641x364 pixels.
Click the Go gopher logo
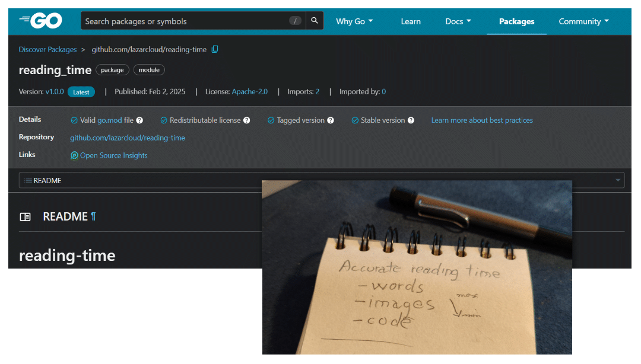pos(40,20)
